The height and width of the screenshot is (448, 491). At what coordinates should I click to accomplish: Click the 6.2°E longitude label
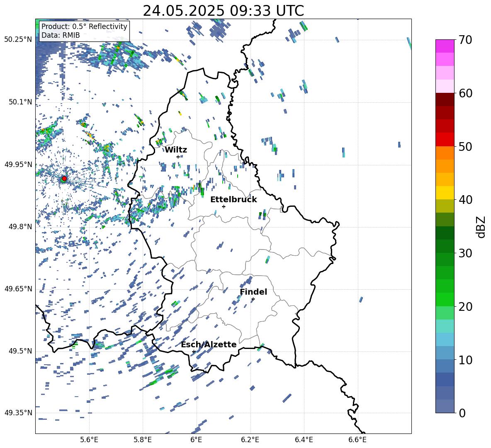(x=250, y=440)
